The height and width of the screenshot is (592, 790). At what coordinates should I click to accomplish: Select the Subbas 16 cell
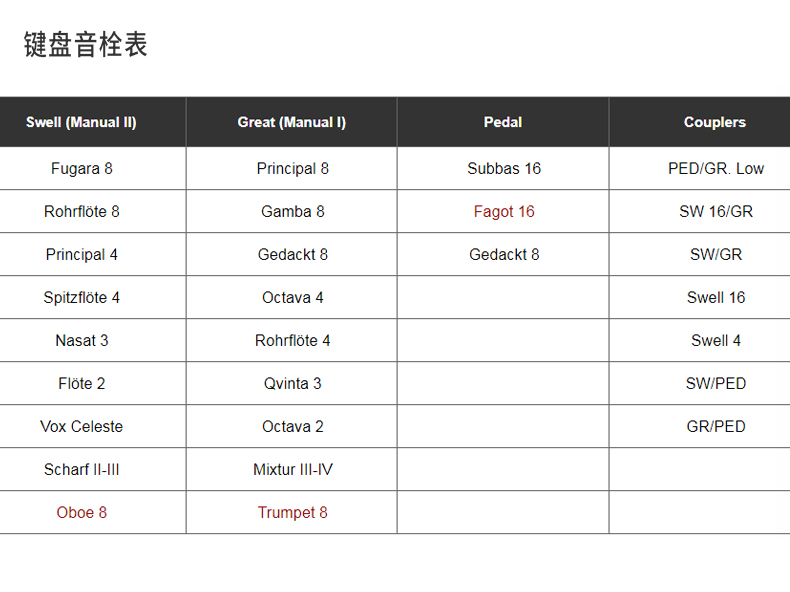tap(504, 168)
